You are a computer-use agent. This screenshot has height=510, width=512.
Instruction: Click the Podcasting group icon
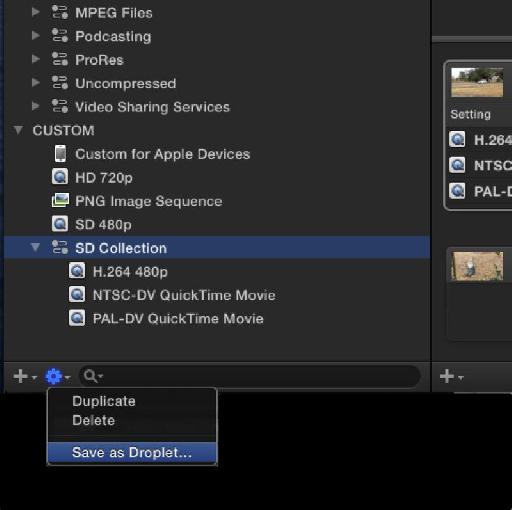[x=60, y=36]
